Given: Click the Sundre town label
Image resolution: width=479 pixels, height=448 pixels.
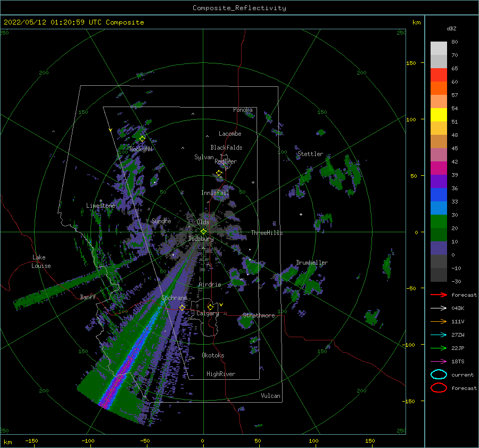Looking at the screenshot, I should 161,221.
